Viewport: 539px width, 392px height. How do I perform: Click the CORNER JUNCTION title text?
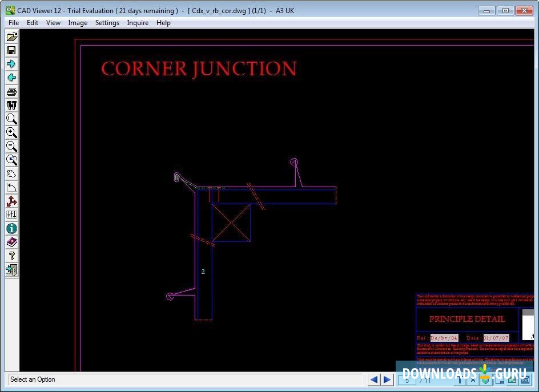pos(199,68)
